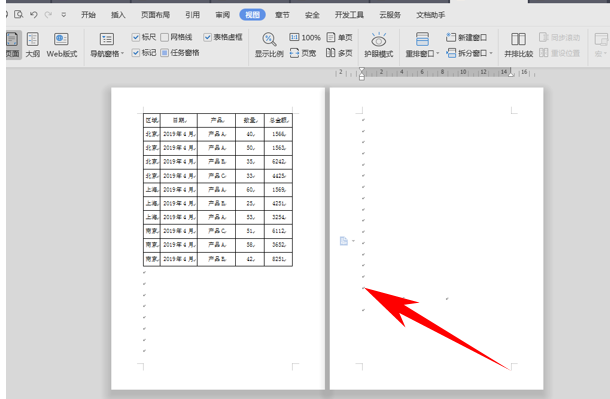Image resolution: width=610 pixels, height=399 pixels.
Task: Open the 插入 ribbon tab
Action: pyautogui.click(x=118, y=15)
